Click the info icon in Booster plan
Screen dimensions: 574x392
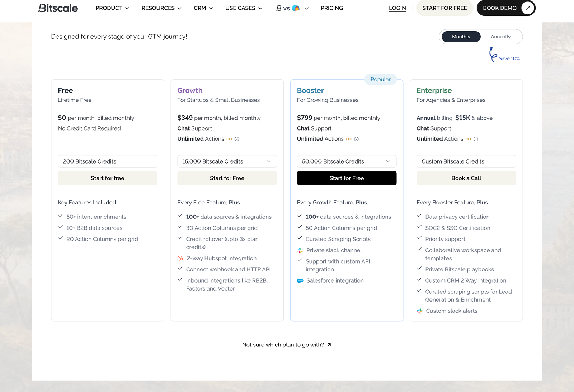pyautogui.click(x=356, y=139)
